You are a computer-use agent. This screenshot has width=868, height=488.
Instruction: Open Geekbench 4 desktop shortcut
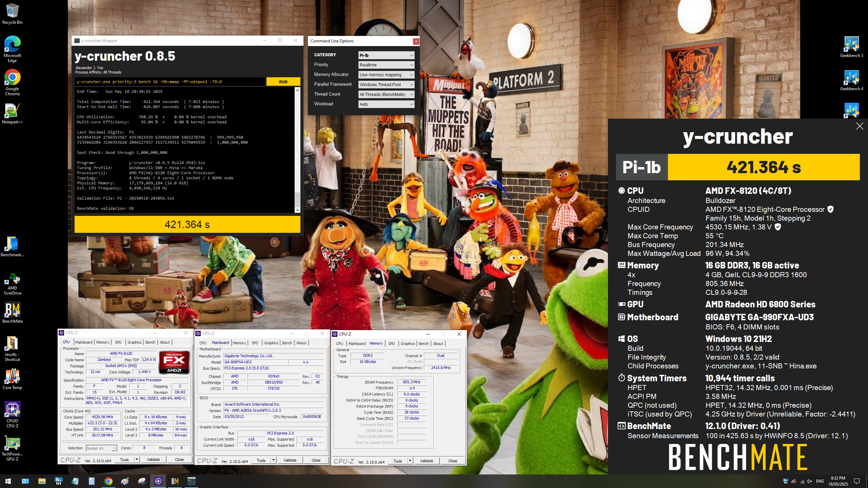(851, 80)
